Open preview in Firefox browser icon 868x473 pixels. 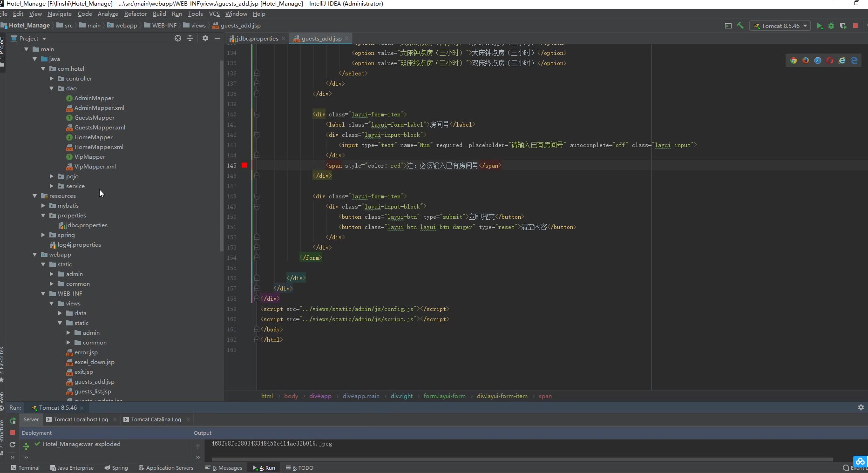[806, 61]
